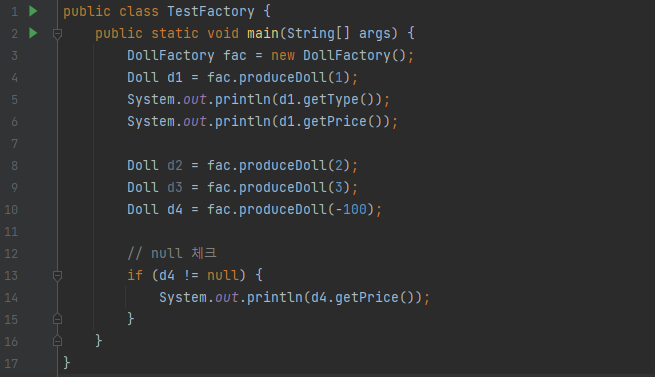The width and height of the screenshot is (655, 377).
Task: Click unused variable d2
Action: pyautogui.click(x=175, y=166)
